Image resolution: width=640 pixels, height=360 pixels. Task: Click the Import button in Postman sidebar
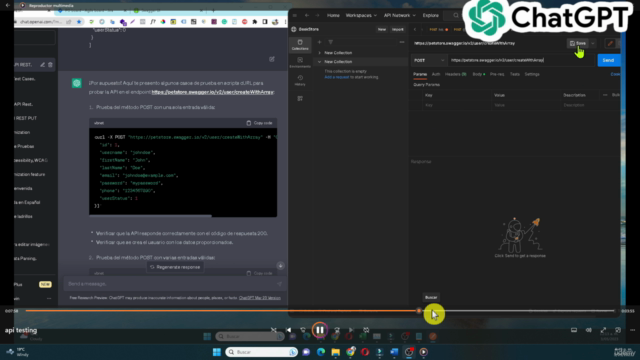[398, 29]
